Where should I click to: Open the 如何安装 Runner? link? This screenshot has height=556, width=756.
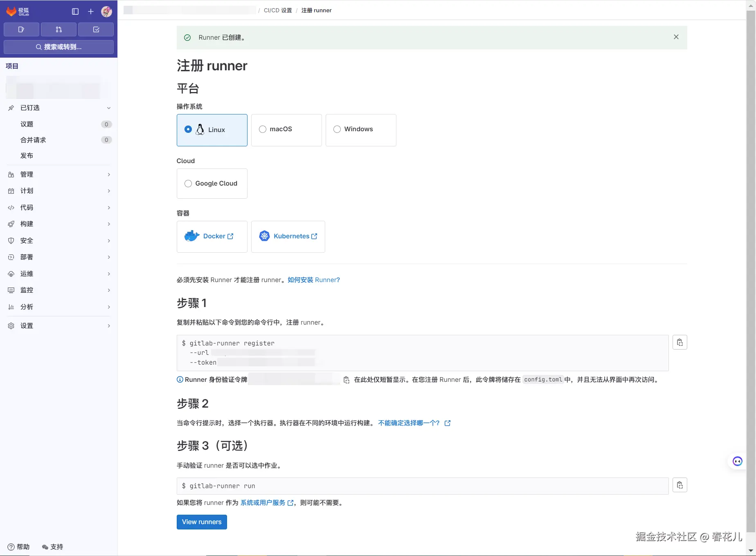(x=314, y=280)
